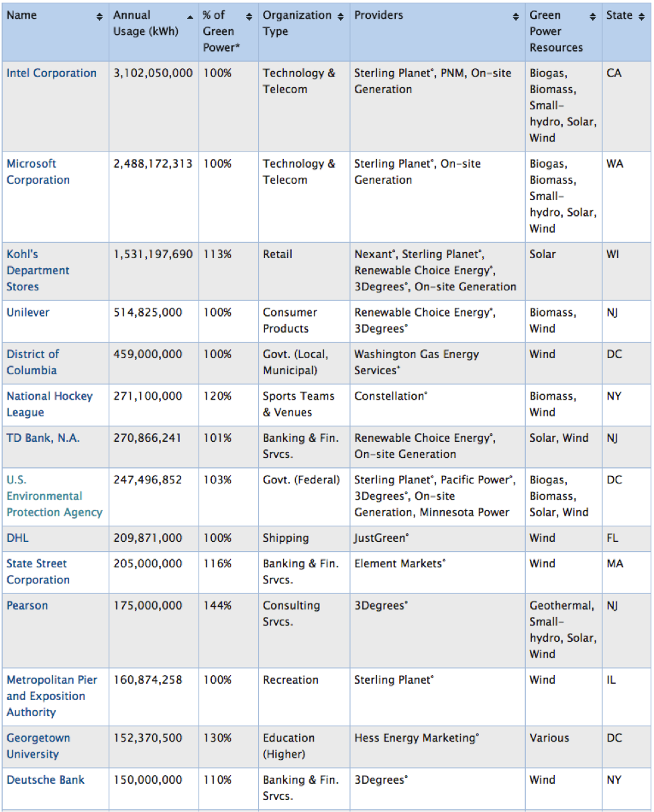Screen dimensions: 654x812
Task: Click DHL's usage 209,871,000
Action: [148, 538]
